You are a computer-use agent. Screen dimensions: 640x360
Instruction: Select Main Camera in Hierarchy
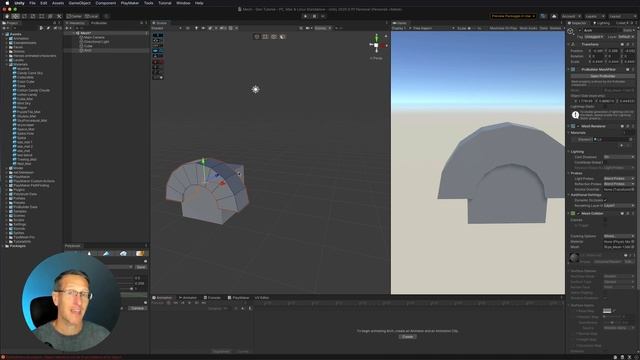coord(94,37)
